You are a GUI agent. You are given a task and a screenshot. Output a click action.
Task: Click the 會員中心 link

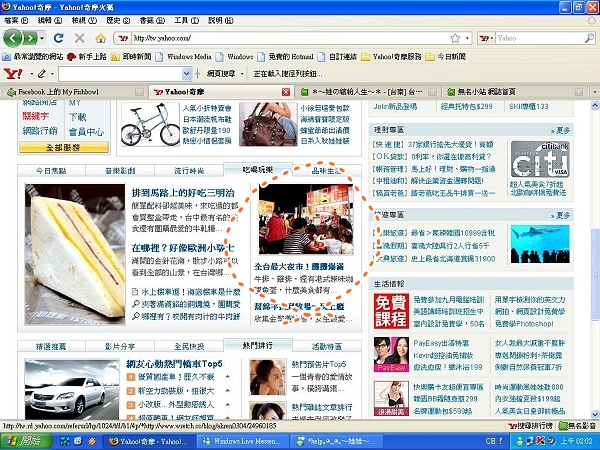[86, 132]
